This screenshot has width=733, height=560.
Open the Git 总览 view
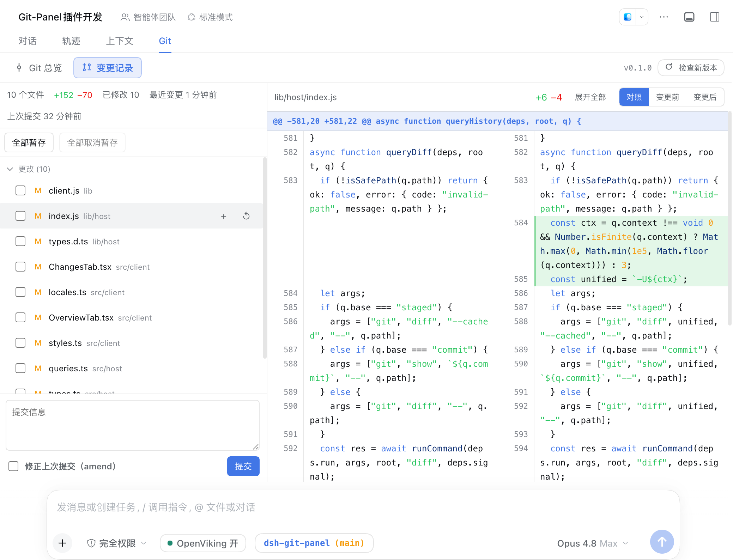tap(39, 68)
